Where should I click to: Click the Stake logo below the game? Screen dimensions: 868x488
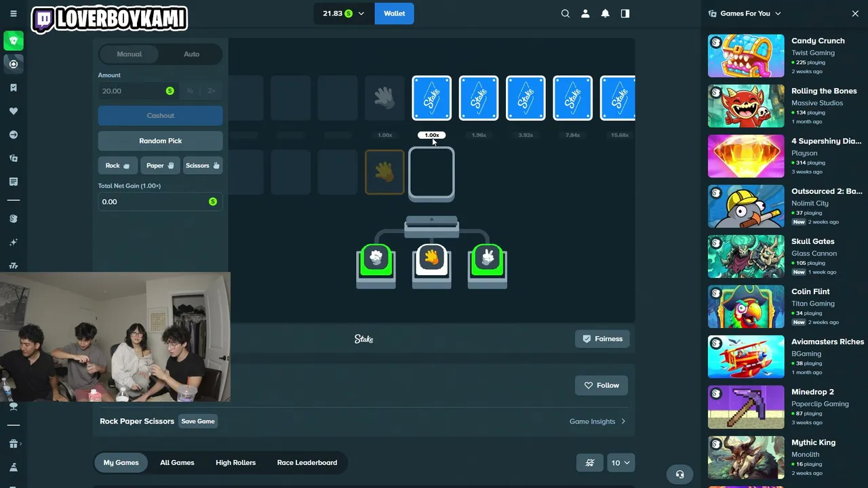(364, 339)
